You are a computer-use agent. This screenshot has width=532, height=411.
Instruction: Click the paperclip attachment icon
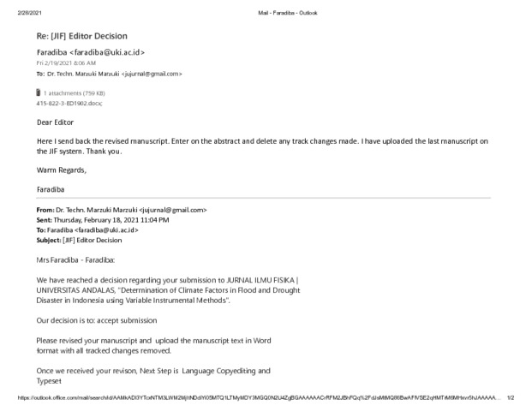click(39, 92)
